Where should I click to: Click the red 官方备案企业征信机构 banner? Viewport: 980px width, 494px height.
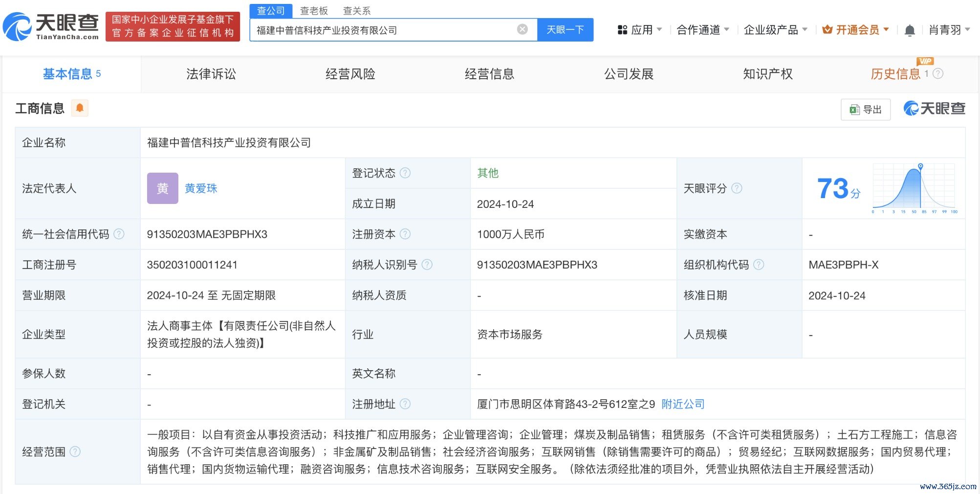173,26
